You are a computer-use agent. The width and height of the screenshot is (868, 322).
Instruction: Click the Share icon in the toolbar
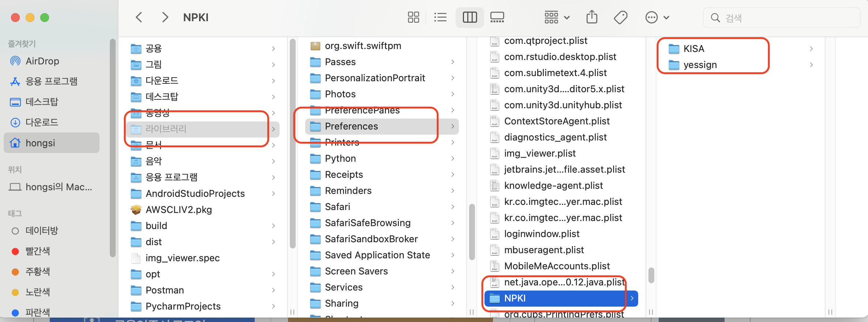592,17
